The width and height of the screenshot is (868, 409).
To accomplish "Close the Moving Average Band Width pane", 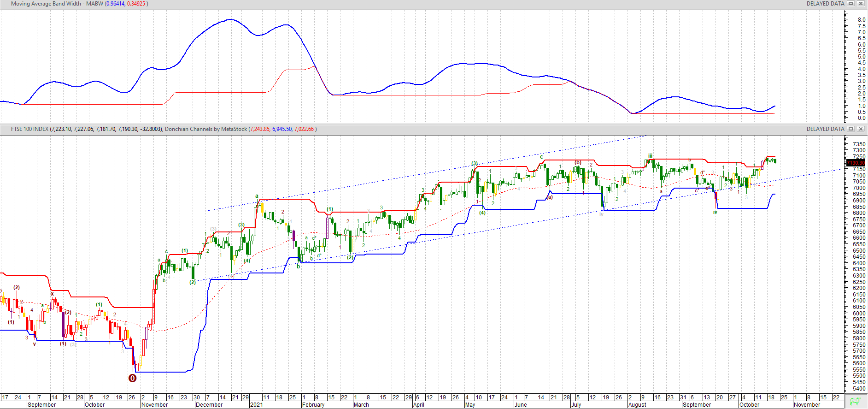I will click(x=860, y=4).
